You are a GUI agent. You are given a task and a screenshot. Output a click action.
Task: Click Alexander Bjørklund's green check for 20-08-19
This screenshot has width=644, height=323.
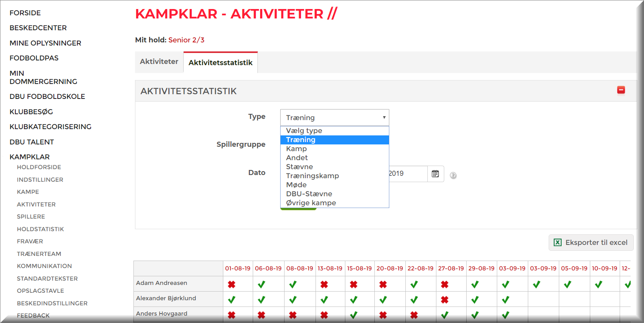pos(383,300)
